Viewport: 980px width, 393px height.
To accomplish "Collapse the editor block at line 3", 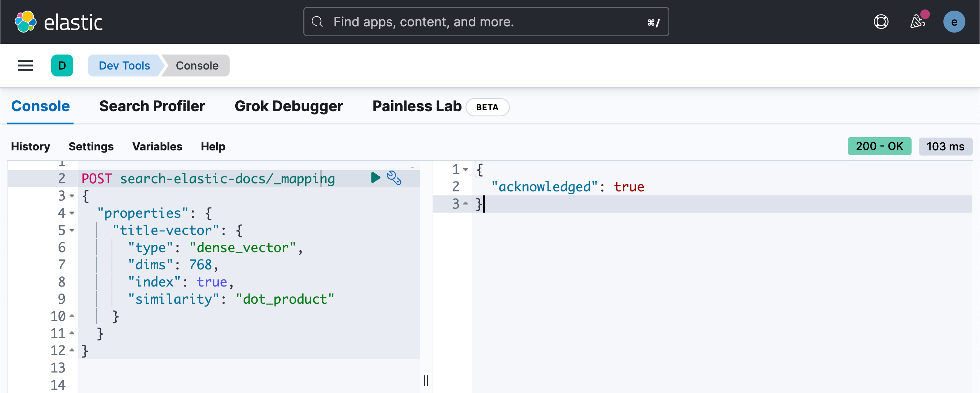I will (x=72, y=196).
